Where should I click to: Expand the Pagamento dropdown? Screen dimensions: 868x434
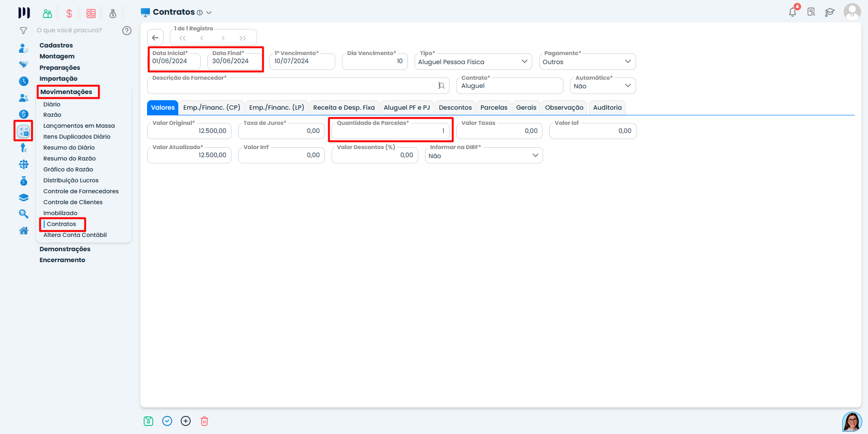(628, 61)
